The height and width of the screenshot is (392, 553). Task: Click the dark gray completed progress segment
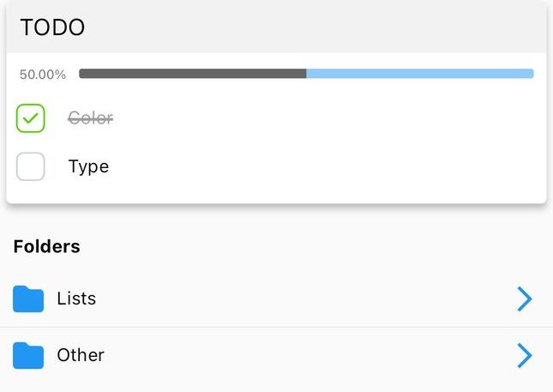point(192,74)
